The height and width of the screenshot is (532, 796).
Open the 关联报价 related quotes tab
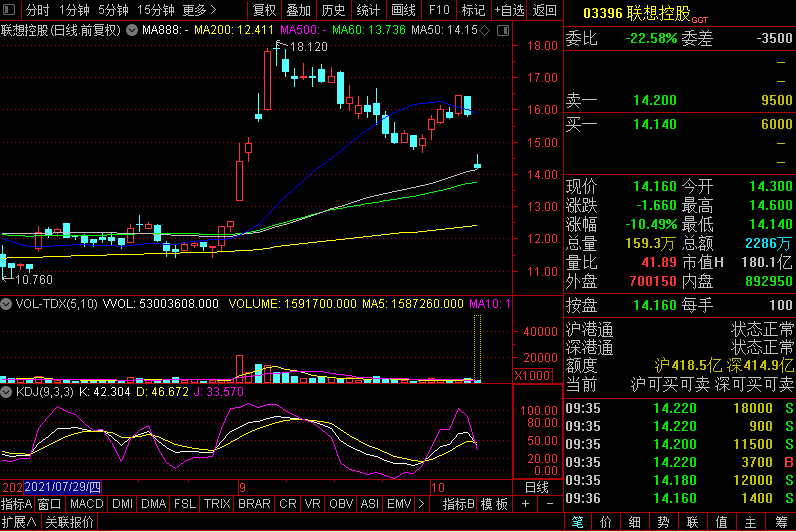pos(69,522)
